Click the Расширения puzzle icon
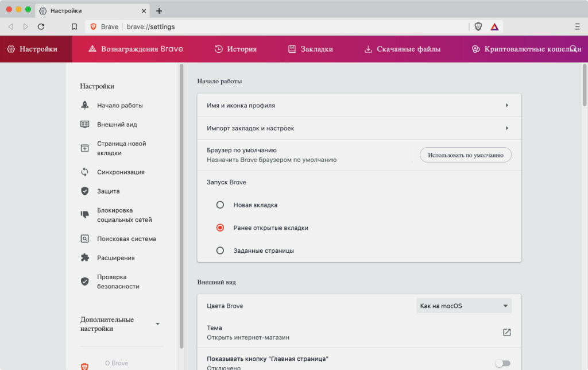Screen dimensions: 588x370 tap(85, 258)
